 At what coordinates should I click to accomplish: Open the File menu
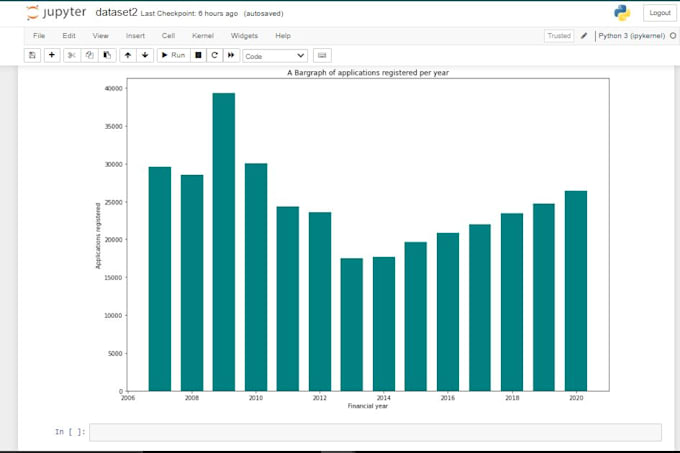(39, 36)
